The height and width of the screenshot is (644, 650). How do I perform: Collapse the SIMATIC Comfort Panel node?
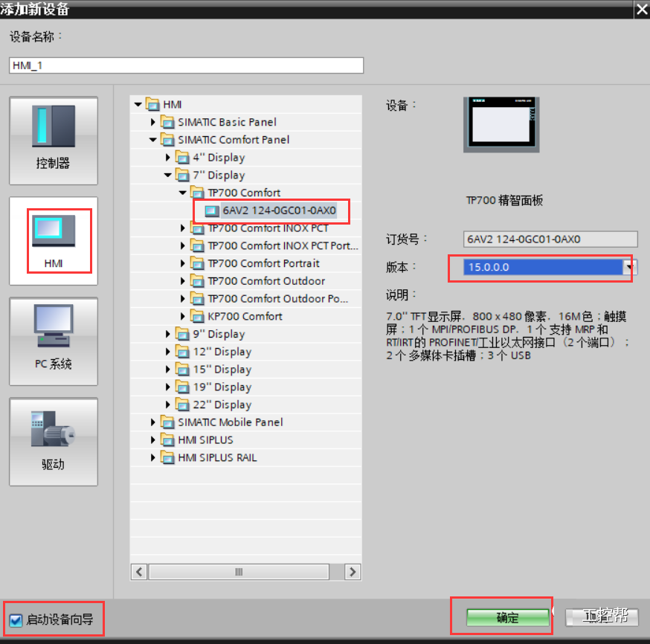tap(153, 140)
